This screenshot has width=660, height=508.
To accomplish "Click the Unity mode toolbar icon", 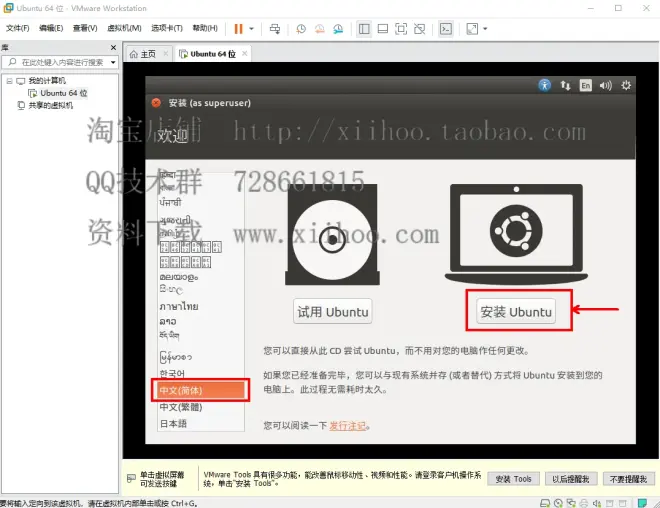I will (x=420, y=29).
